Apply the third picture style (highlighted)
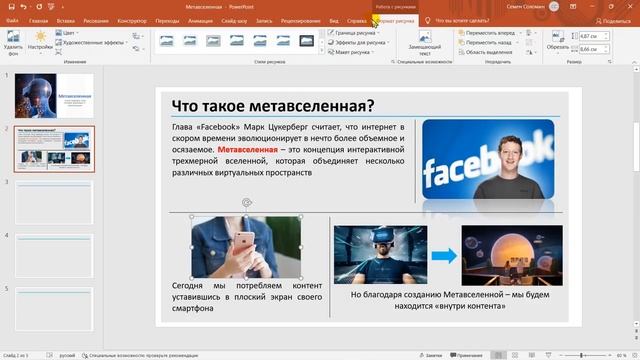This screenshot has height=360, width=640. pos(213,40)
